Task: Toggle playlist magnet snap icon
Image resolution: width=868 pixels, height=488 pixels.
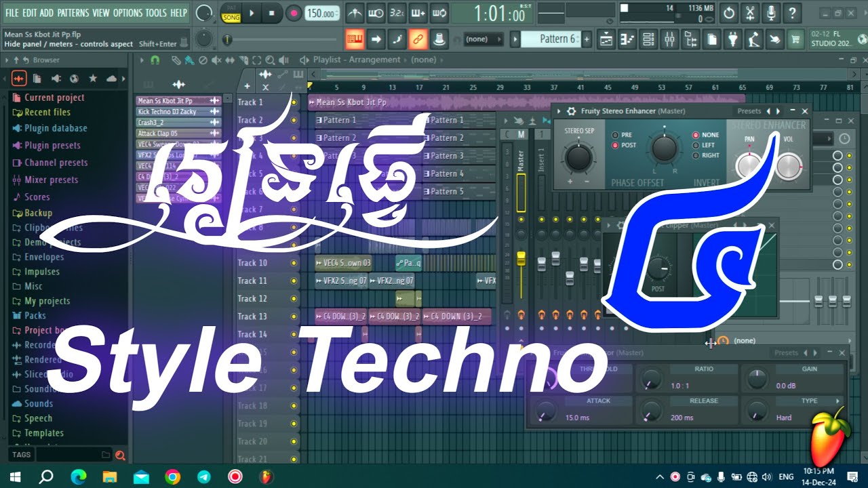Action: click(x=155, y=60)
